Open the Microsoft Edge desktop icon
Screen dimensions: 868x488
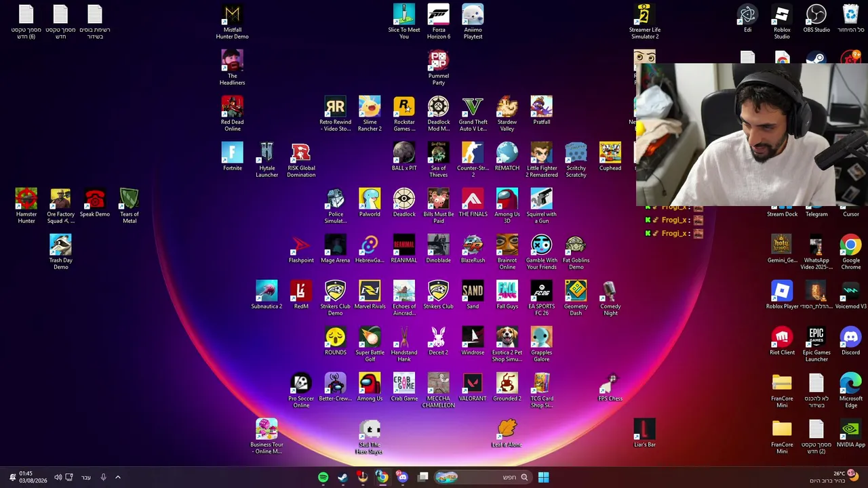tap(850, 391)
